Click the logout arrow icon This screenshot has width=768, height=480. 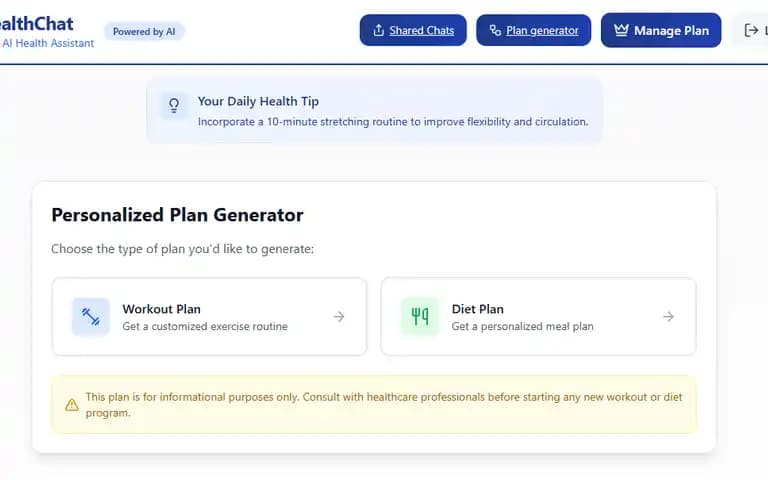click(751, 30)
